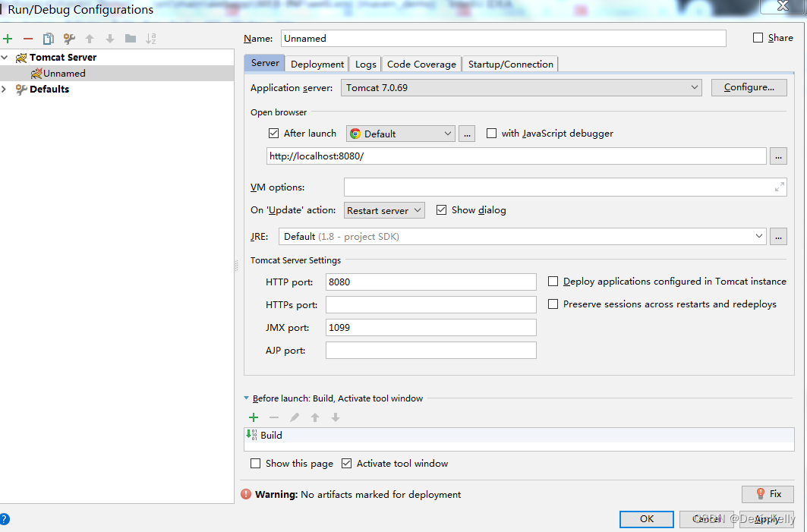Image resolution: width=807 pixels, height=532 pixels.
Task: Open Default browser dropdown
Action: tap(400, 134)
